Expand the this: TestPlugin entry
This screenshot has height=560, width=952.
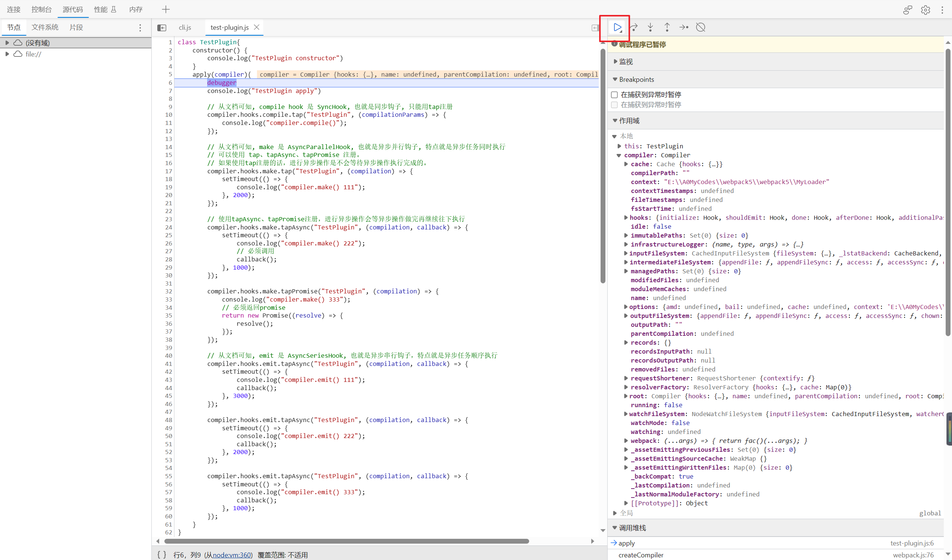coord(620,146)
